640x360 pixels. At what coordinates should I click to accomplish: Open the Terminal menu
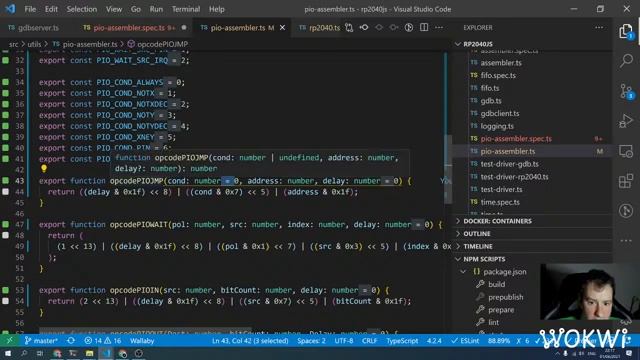click(x=186, y=9)
